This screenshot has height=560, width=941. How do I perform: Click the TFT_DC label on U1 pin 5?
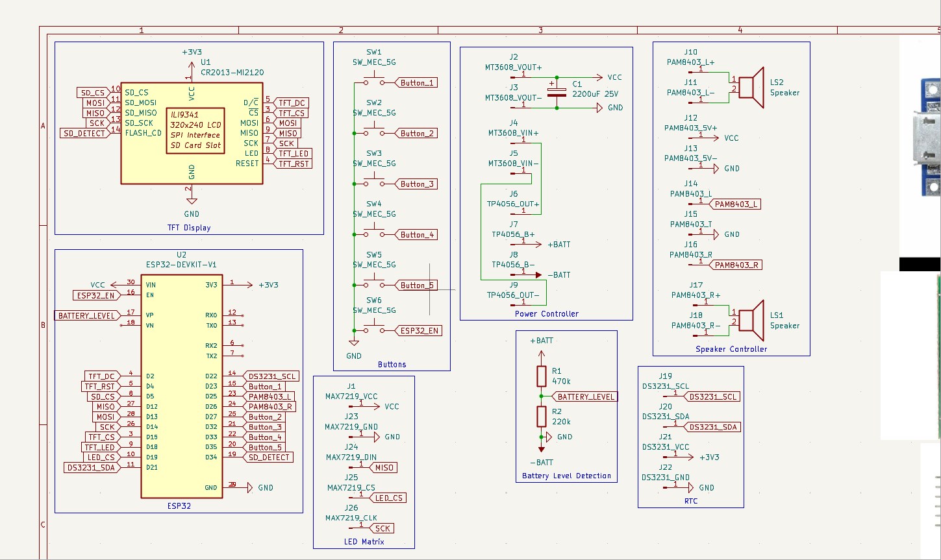click(x=291, y=103)
